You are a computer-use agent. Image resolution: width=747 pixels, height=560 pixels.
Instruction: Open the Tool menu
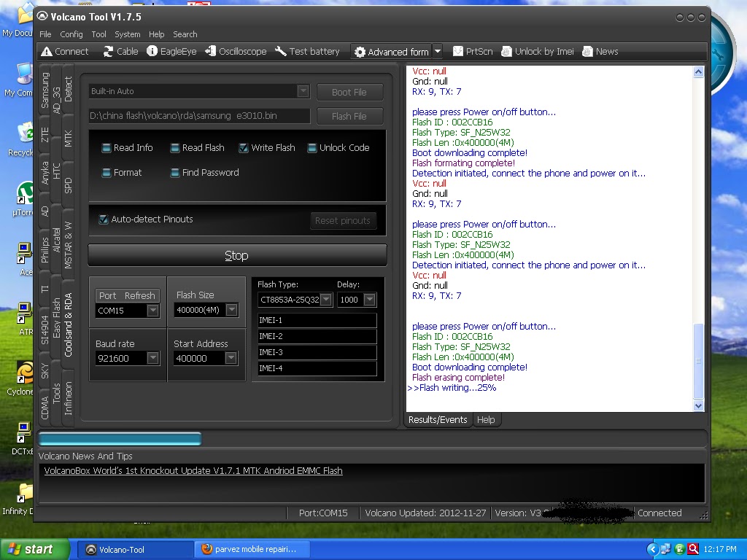point(98,34)
